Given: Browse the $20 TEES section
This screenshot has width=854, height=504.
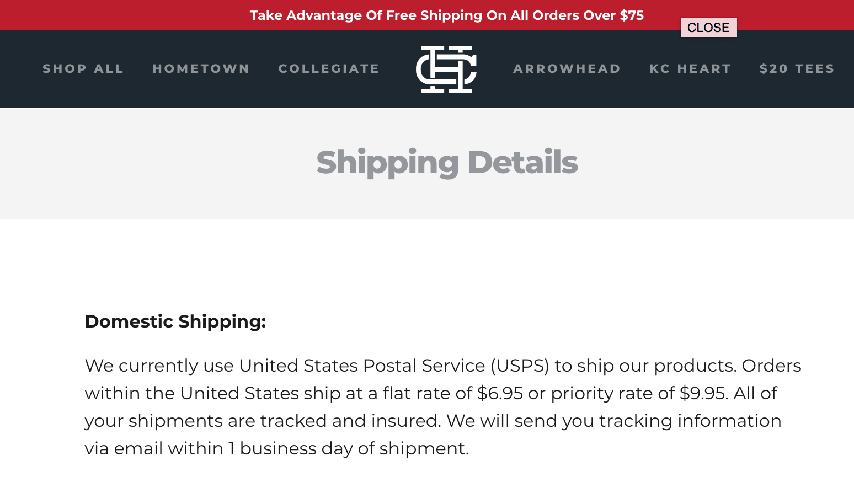Looking at the screenshot, I should coord(797,68).
